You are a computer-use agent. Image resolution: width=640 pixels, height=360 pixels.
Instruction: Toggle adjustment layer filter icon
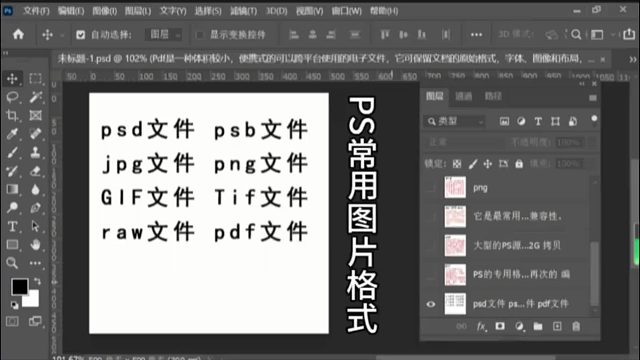[x=521, y=121]
